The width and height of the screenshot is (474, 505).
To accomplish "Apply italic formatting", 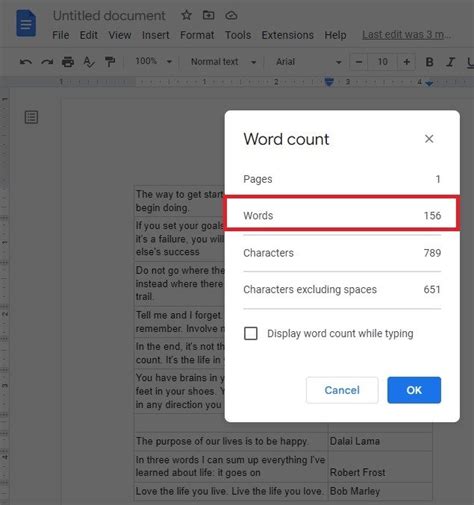I will point(451,62).
